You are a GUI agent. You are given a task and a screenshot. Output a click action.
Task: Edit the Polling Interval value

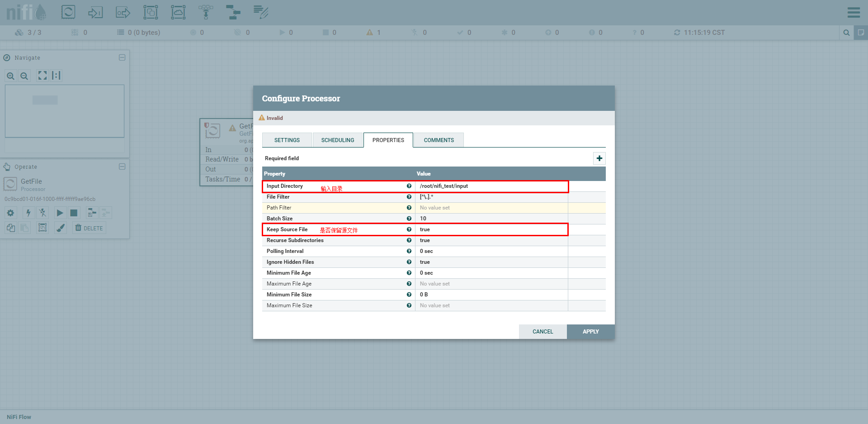[491, 251]
